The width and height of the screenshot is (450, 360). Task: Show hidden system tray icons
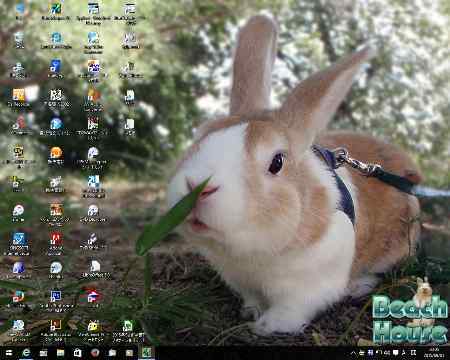(353, 353)
